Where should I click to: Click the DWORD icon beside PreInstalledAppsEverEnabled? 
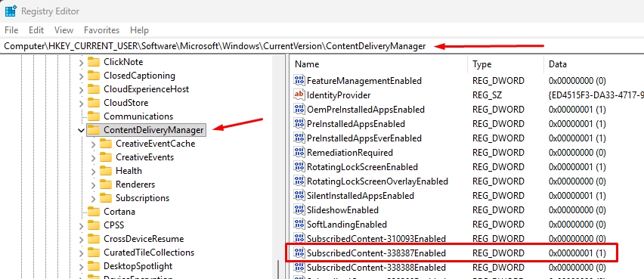pos(299,138)
